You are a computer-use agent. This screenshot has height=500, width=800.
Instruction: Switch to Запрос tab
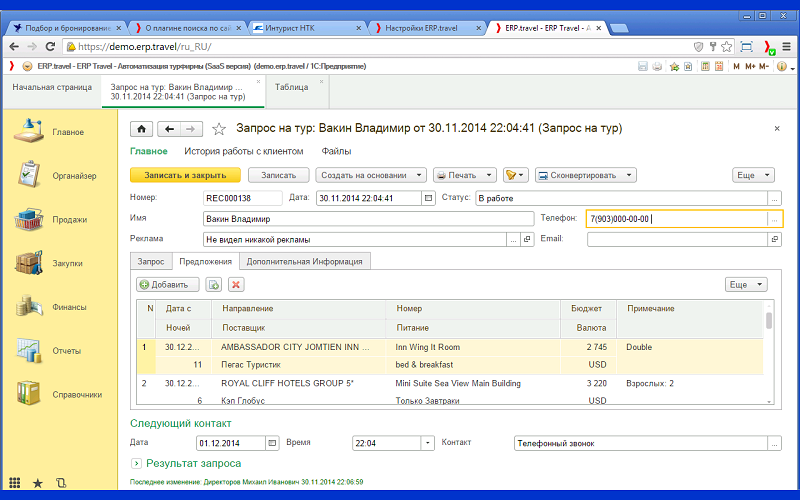pyautogui.click(x=151, y=261)
